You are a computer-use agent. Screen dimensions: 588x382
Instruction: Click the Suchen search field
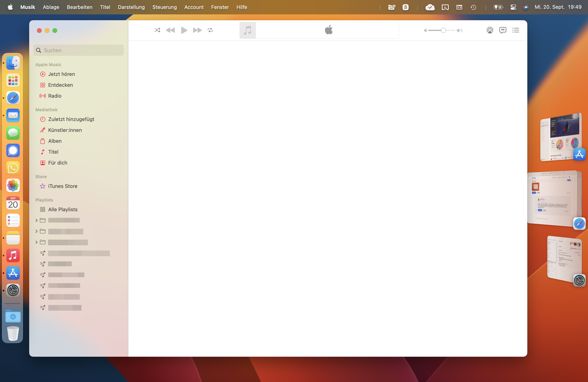[81, 50]
